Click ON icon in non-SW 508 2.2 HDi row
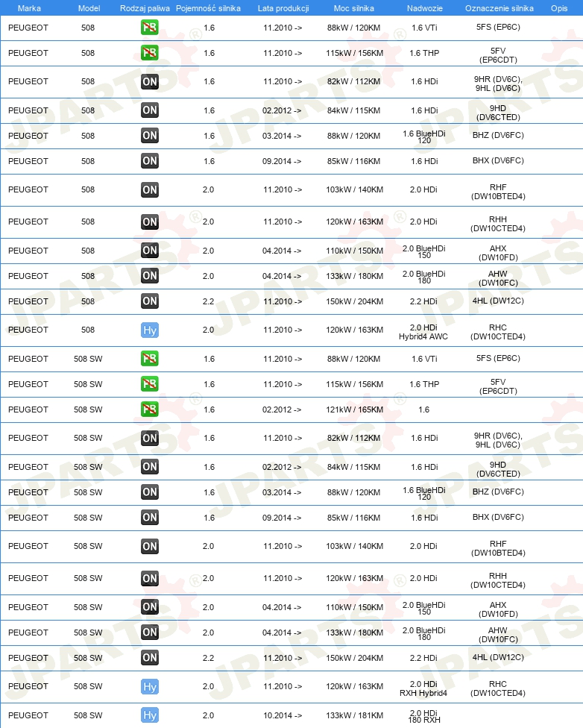The height and width of the screenshot is (728, 583). (149, 301)
